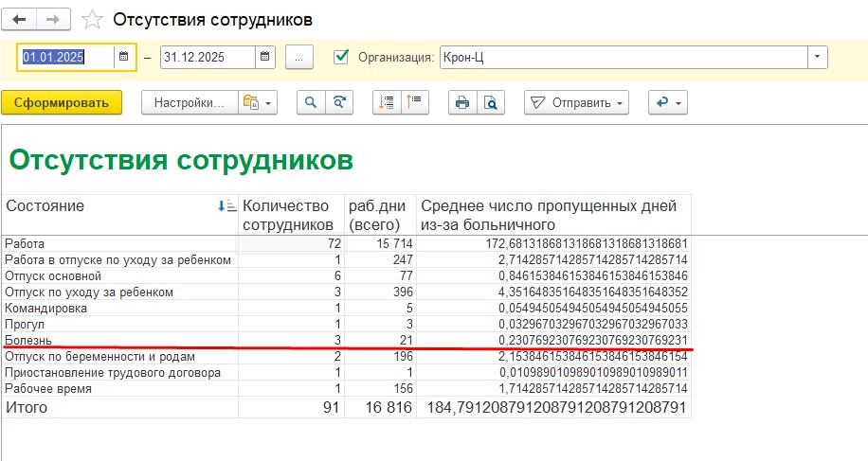The width and height of the screenshot is (868, 461).
Task: Click working days value 396
Action: click(x=403, y=292)
